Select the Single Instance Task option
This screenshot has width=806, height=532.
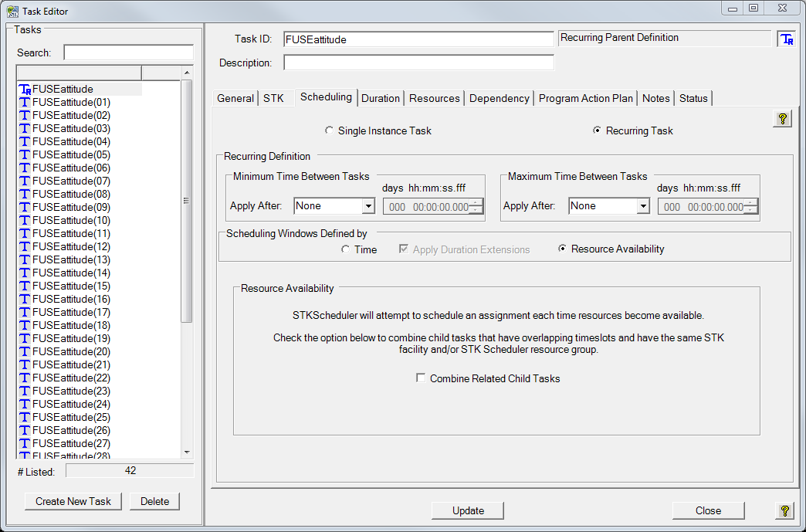point(330,131)
